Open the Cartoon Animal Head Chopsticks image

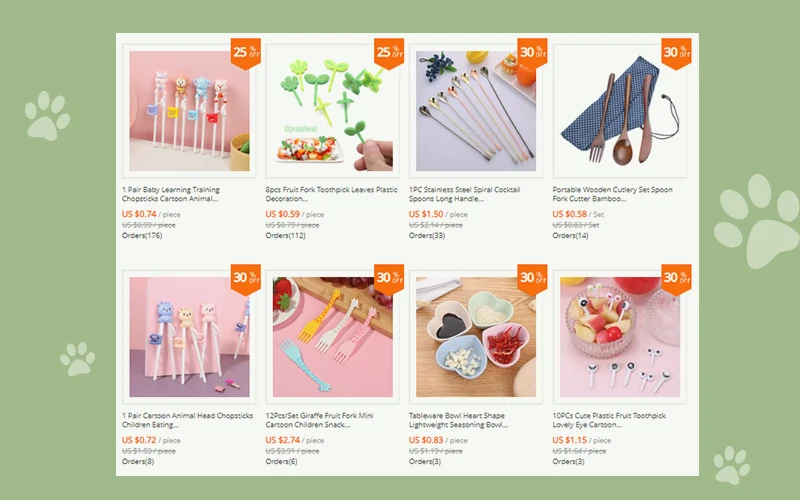[x=189, y=337]
